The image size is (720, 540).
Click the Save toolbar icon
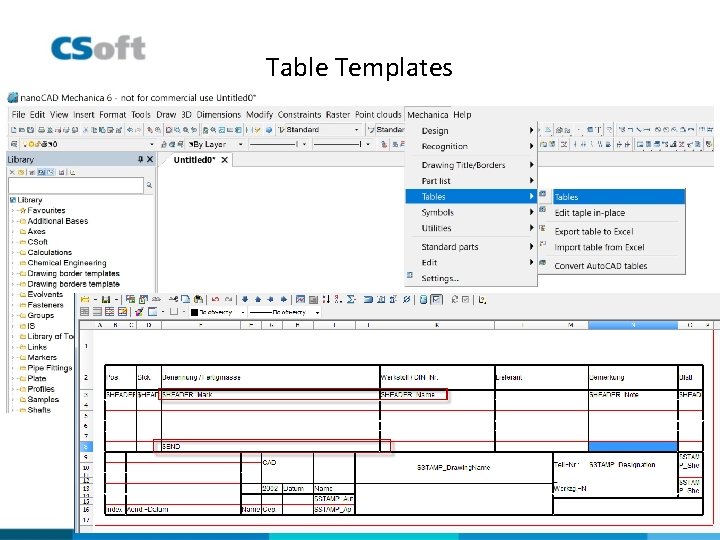coord(30,130)
